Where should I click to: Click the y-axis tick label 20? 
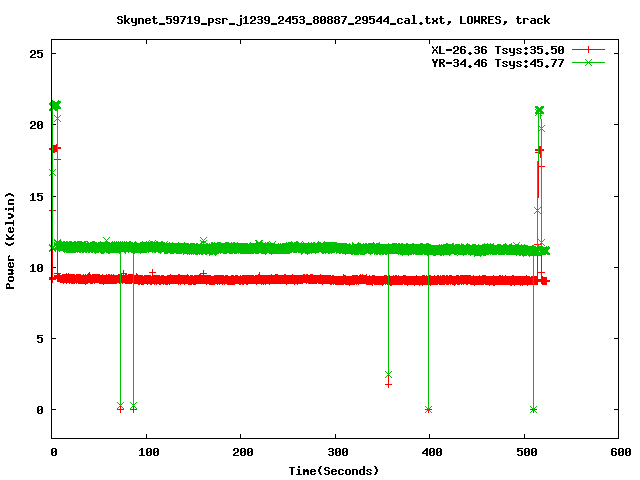[x=36, y=125]
